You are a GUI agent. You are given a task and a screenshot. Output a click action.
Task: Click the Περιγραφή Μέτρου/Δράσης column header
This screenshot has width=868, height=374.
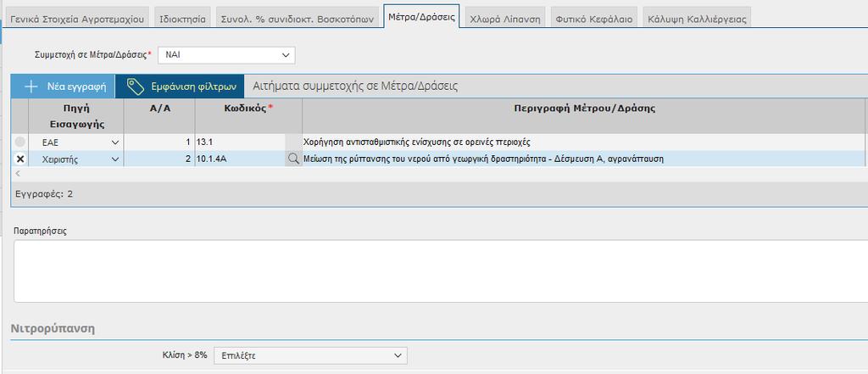[x=585, y=116]
